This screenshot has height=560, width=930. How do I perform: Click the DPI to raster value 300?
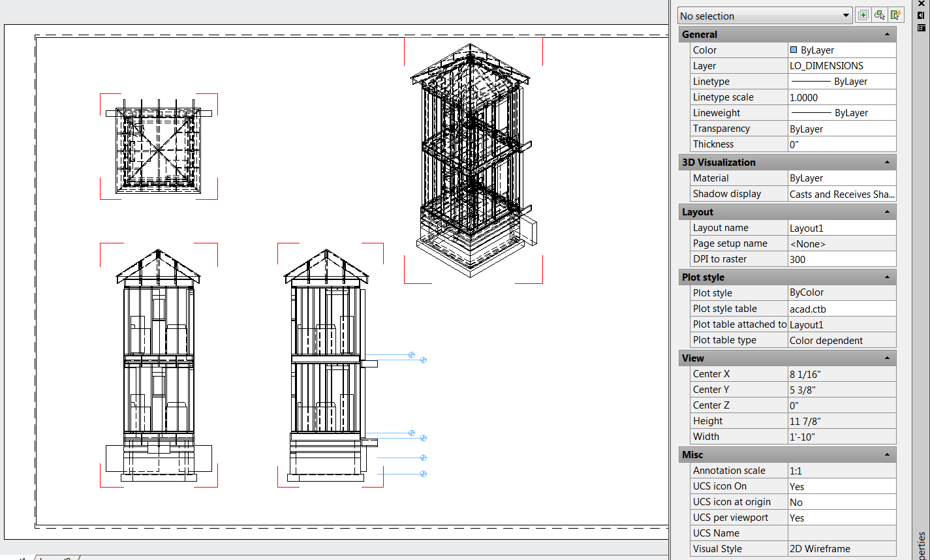[x=842, y=259]
